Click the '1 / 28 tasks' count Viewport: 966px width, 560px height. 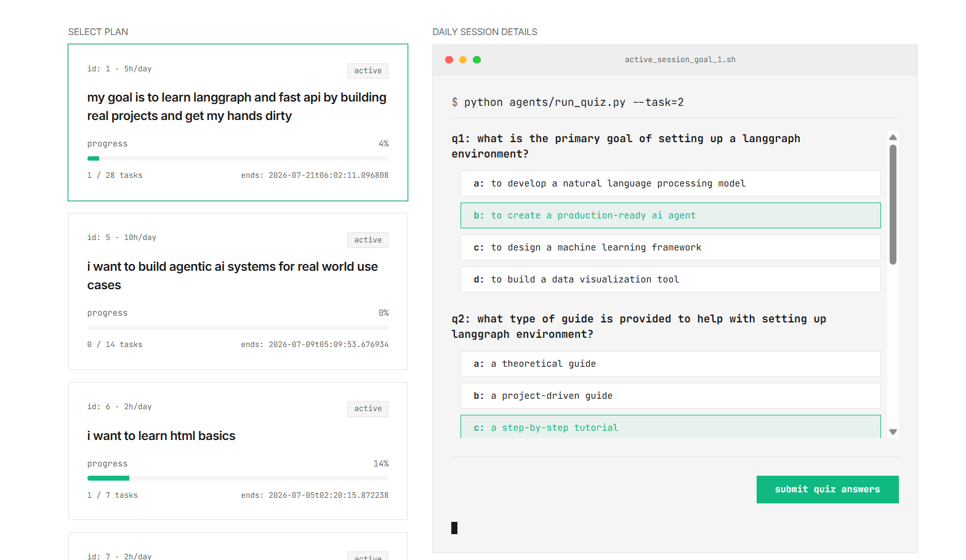(x=115, y=175)
